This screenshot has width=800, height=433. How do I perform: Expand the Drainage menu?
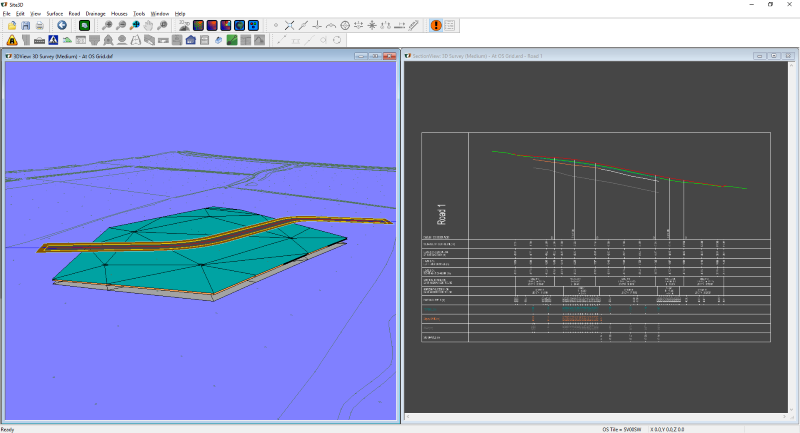click(x=96, y=13)
